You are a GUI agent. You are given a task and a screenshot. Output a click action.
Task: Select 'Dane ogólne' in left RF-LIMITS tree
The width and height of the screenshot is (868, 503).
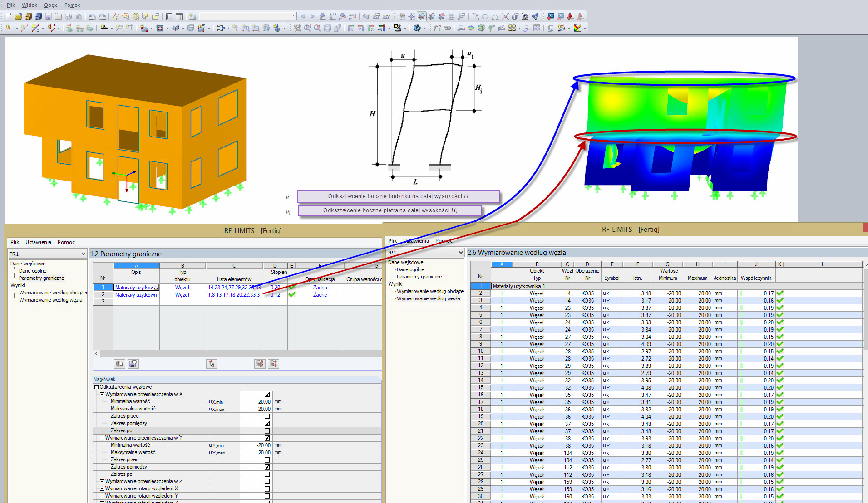(33, 271)
